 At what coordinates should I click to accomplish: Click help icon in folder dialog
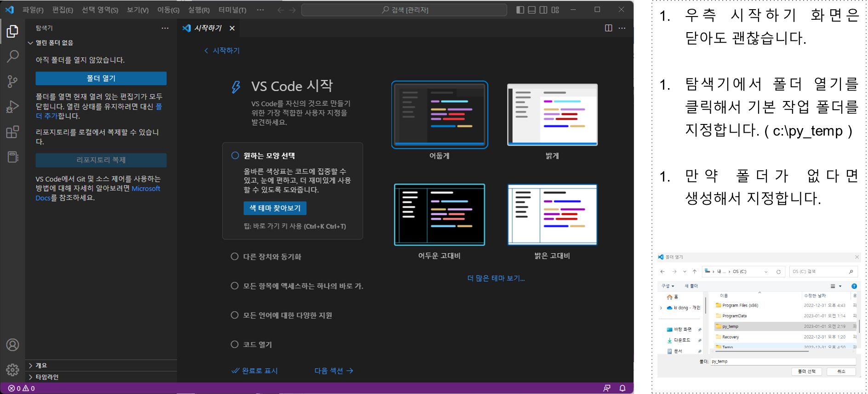point(854,286)
